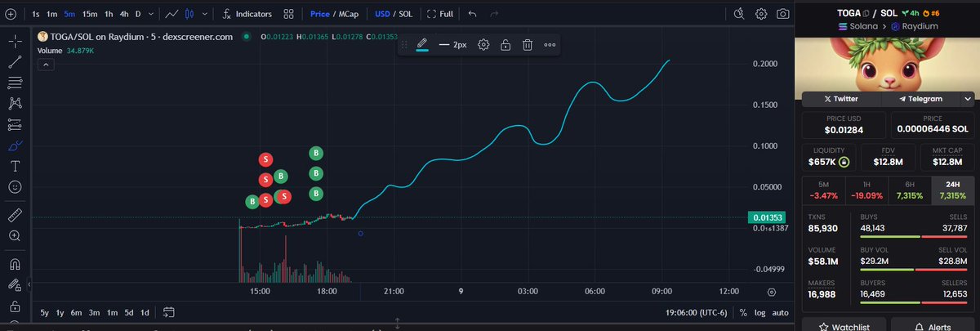
Task: Take a chart snapshot with camera icon
Action: pyautogui.click(x=782, y=14)
